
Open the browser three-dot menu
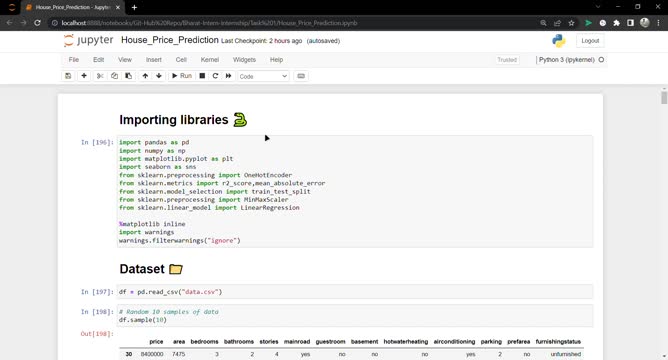pyautogui.click(x=659, y=23)
